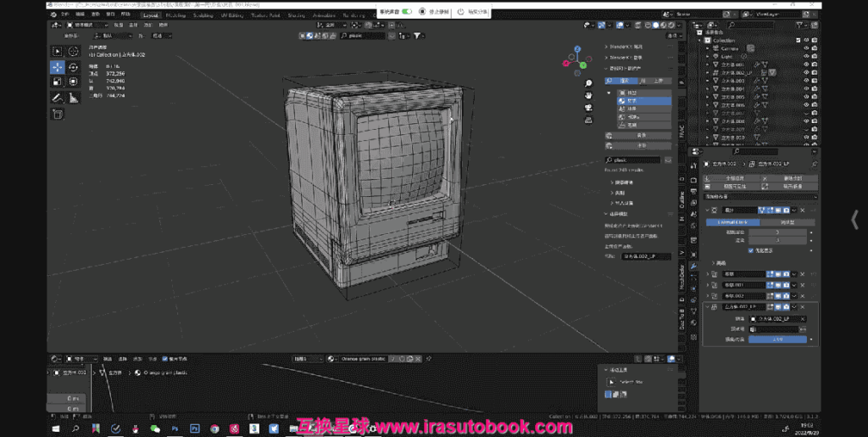Viewport: 868px width, 437px height.
Task: Open the Render properties tab icon
Action: pyautogui.click(x=693, y=179)
